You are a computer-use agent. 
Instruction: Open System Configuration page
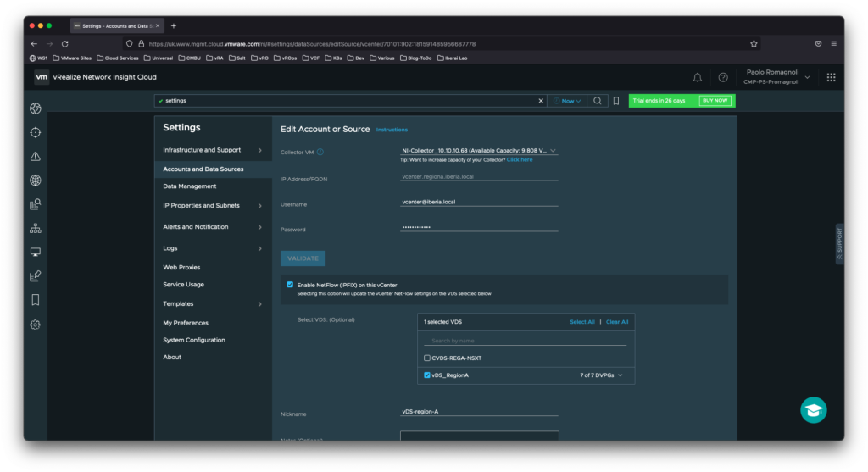click(x=194, y=341)
